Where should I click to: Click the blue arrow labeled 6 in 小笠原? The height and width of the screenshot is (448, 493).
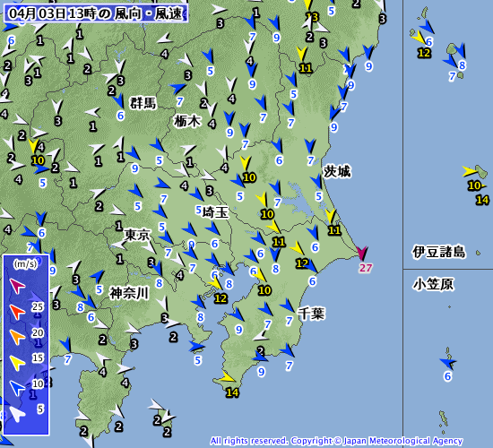pyautogui.click(x=447, y=364)
